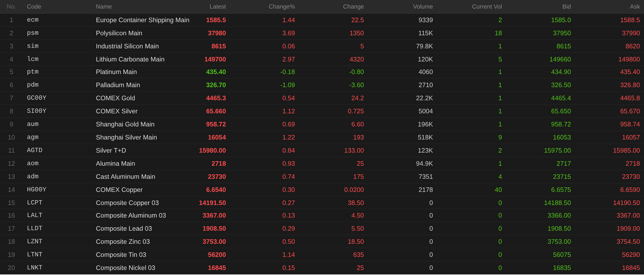
Task: Open the Polysilicon Main contract
Action: (322, 33)
